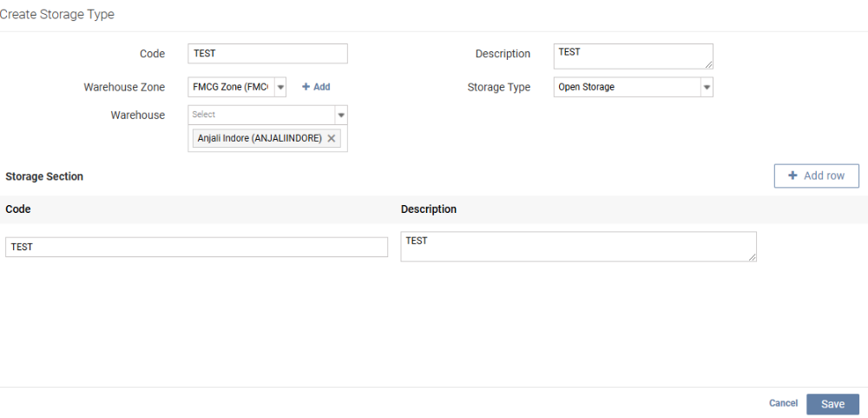Focus the Storage Section Code input
The width and height of the screenshot is (868, 418).
196,247
